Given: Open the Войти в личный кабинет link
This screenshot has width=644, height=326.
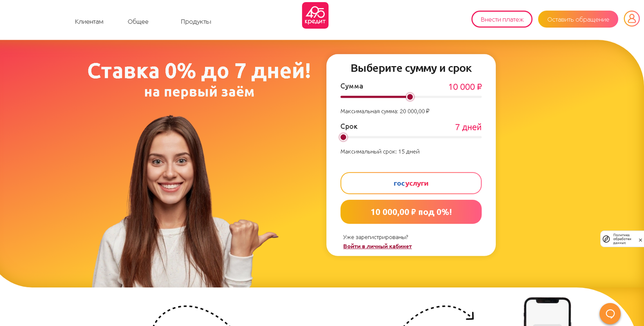Looking at the screenshot, I should [x=377, y=246].
